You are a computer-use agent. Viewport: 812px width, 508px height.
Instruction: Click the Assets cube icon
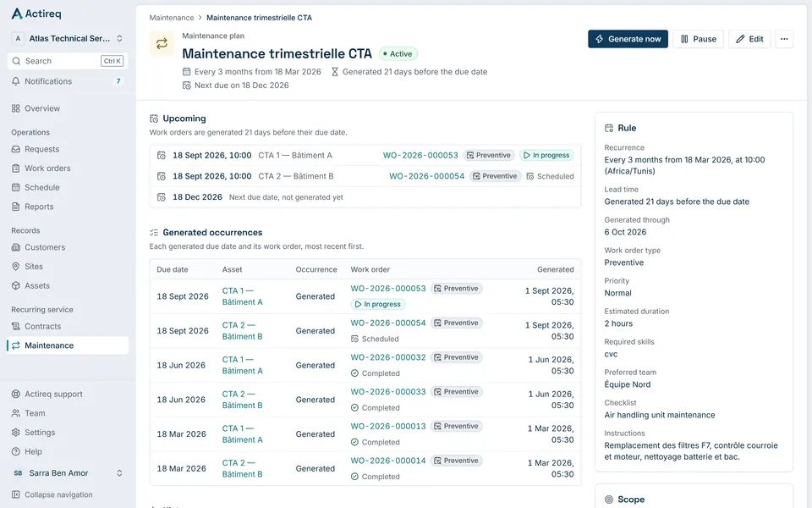16,285
